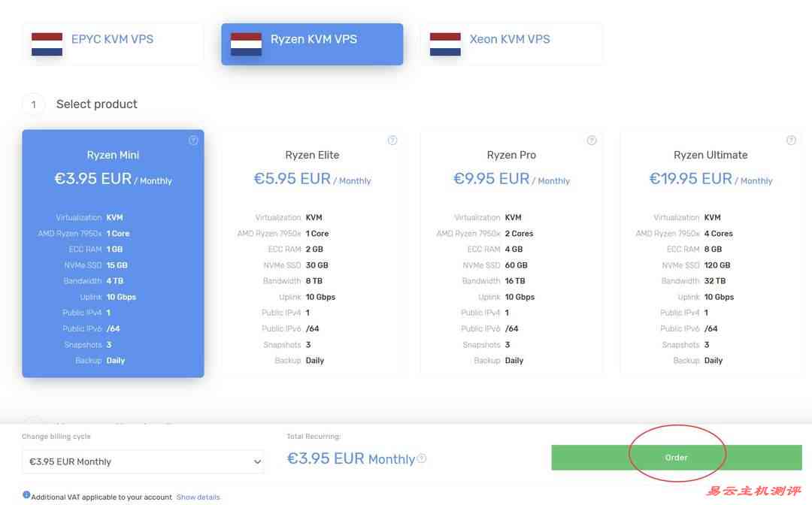Viewport: 812px width, 505px height.
Task: Click help icon on Ryzen Mini card
Action: point(193,141)
